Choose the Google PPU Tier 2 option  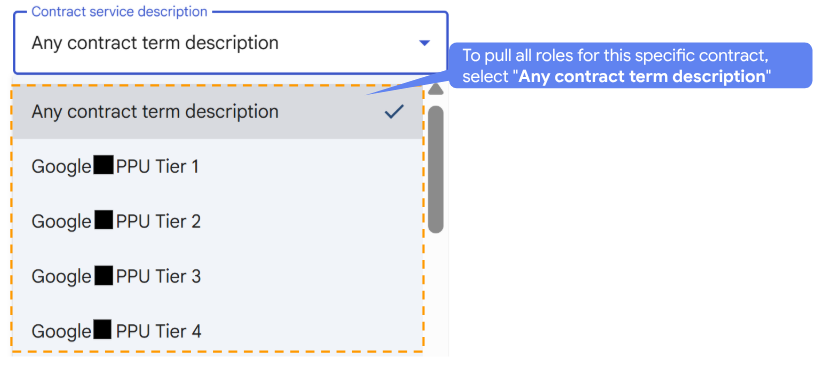(x=218, y=222)
